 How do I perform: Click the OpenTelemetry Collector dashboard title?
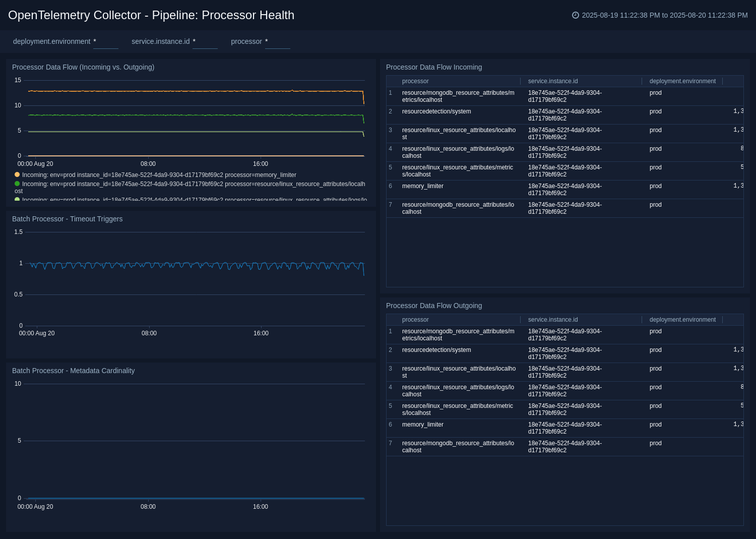[151, 15]
